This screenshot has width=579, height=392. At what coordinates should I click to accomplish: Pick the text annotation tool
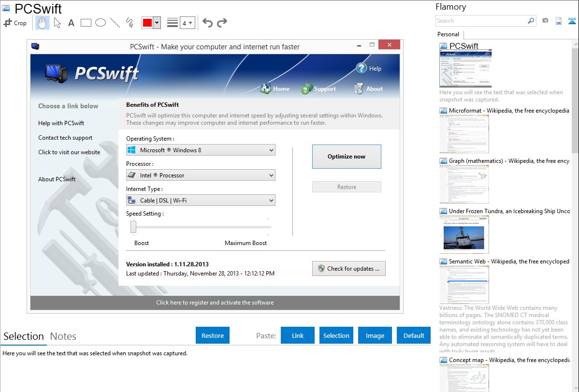pos(71,23)
